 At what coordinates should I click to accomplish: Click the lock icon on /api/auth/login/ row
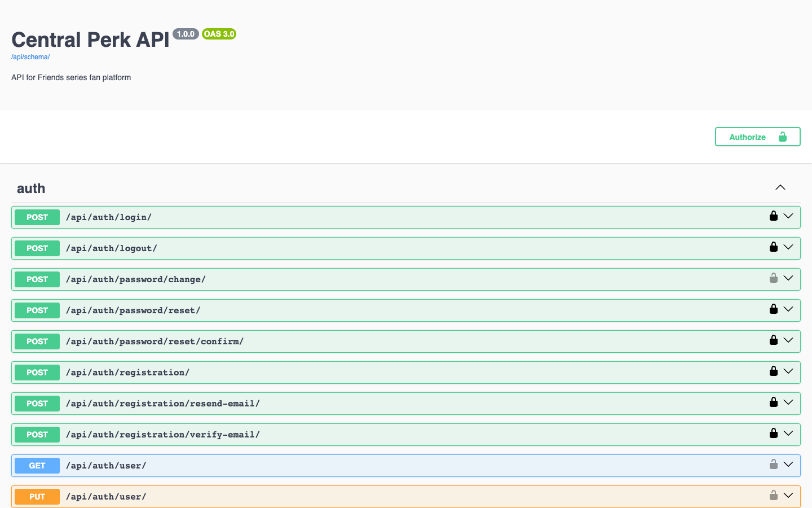click(774, 216)
